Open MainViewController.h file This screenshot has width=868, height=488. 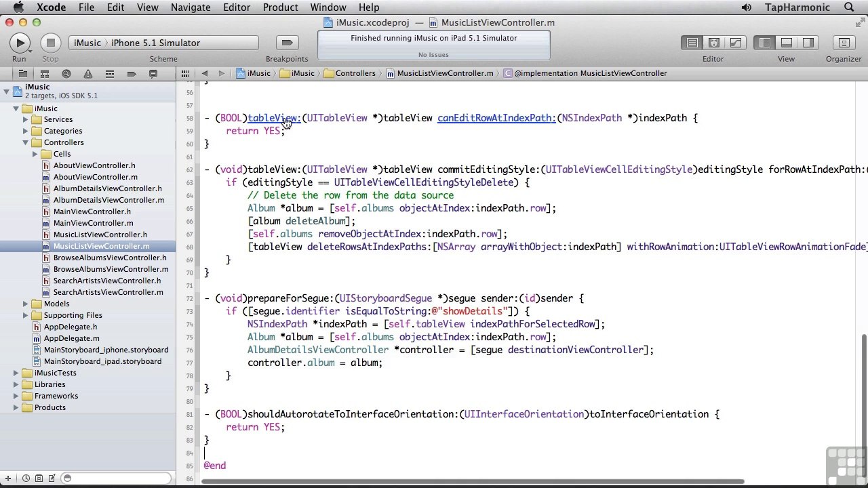(x=93, y=211)
